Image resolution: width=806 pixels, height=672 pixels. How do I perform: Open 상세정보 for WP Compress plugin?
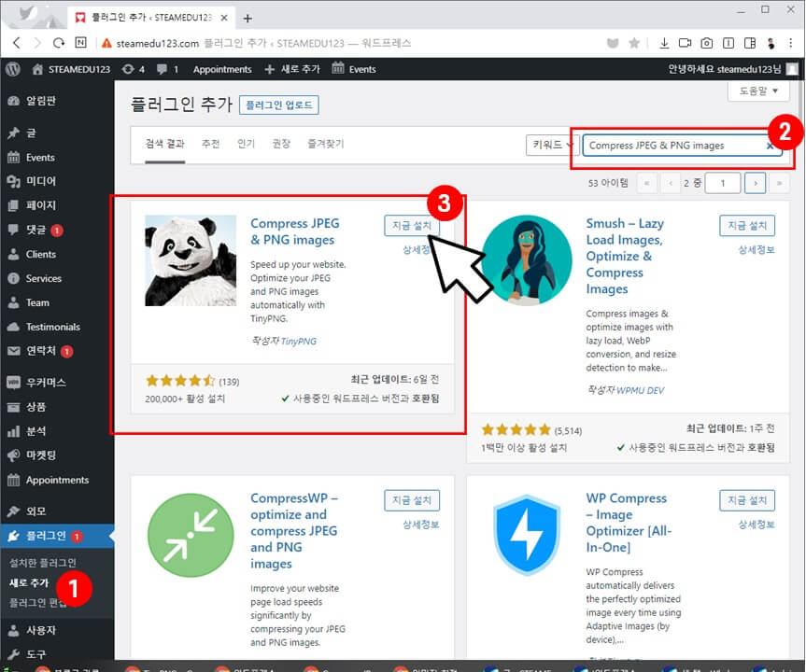[757, 525]
